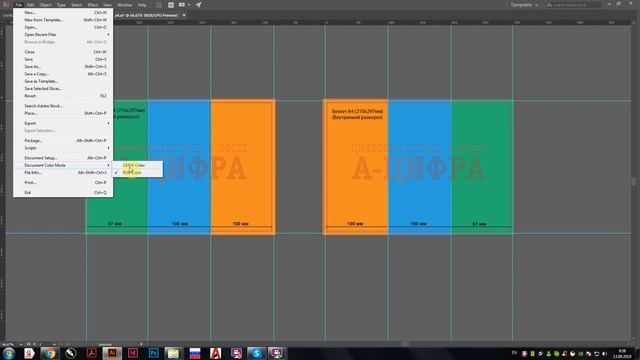Click the vertical scrollbar on right edge
This screenshot has height=360, width=640.
[x=633, y=181]
